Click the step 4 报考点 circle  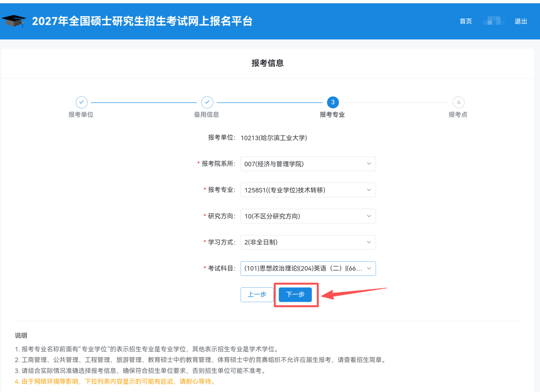coord(458,102)
